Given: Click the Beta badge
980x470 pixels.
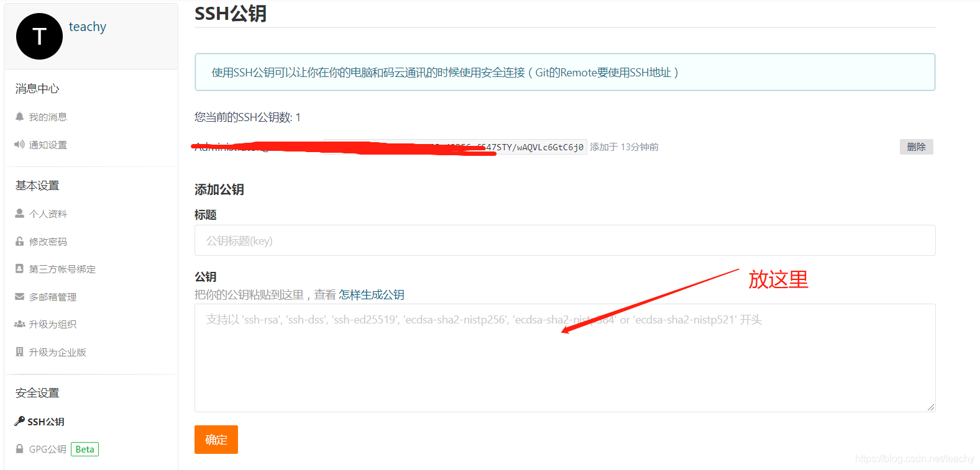Looking at the screenshot, I should coord(85,449).
